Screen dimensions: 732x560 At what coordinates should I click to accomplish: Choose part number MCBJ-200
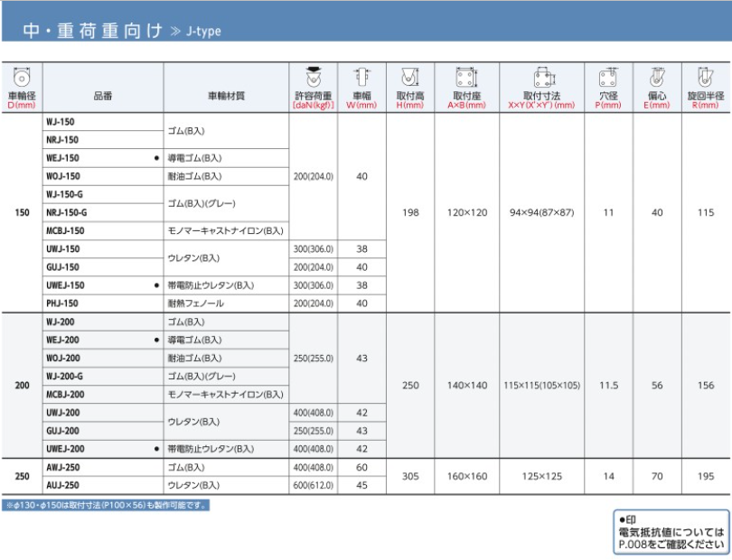tap(66, 395)
